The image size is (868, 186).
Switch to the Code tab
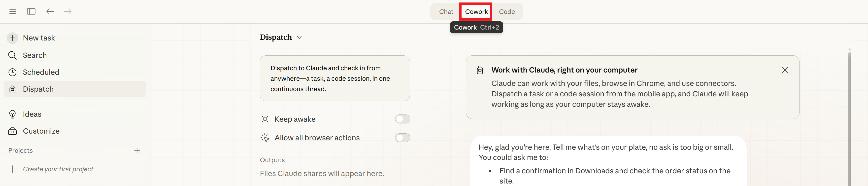point(507,11)
